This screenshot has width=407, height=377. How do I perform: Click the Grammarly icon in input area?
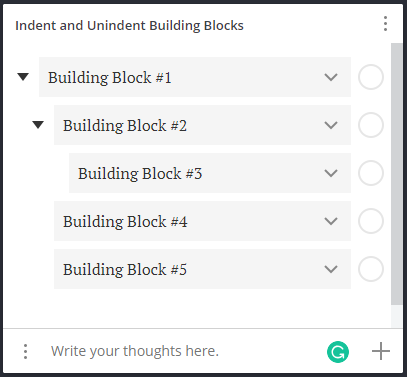click(338, 352)
